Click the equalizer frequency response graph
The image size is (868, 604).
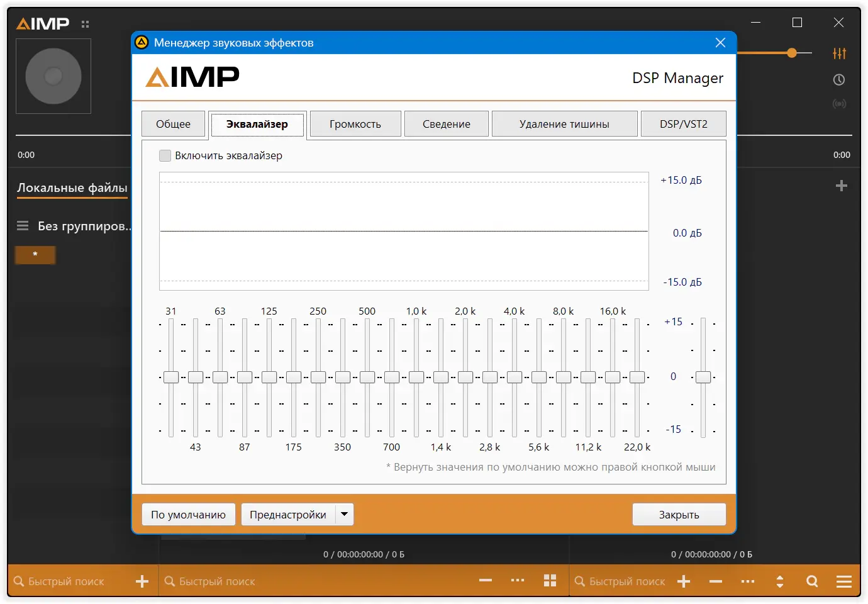click(404, 231)
